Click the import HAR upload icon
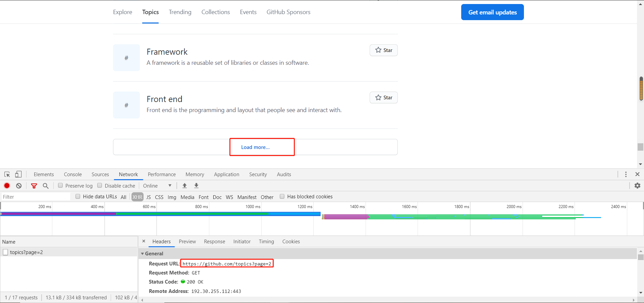 [184, 186]
